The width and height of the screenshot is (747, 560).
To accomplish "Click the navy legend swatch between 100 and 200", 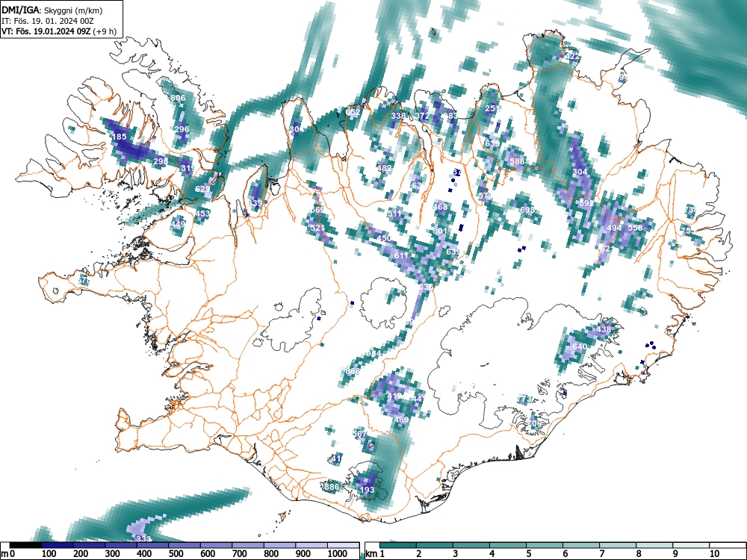I will 58,545.
